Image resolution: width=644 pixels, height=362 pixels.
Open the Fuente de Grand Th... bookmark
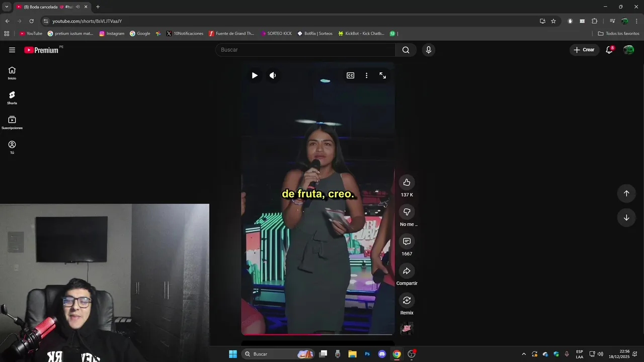click(231, 34)
